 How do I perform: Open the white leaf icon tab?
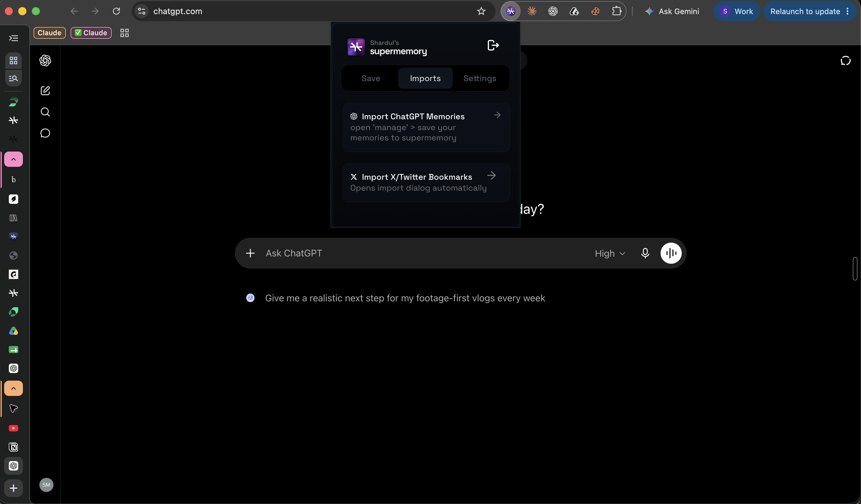tap(13, 199)
